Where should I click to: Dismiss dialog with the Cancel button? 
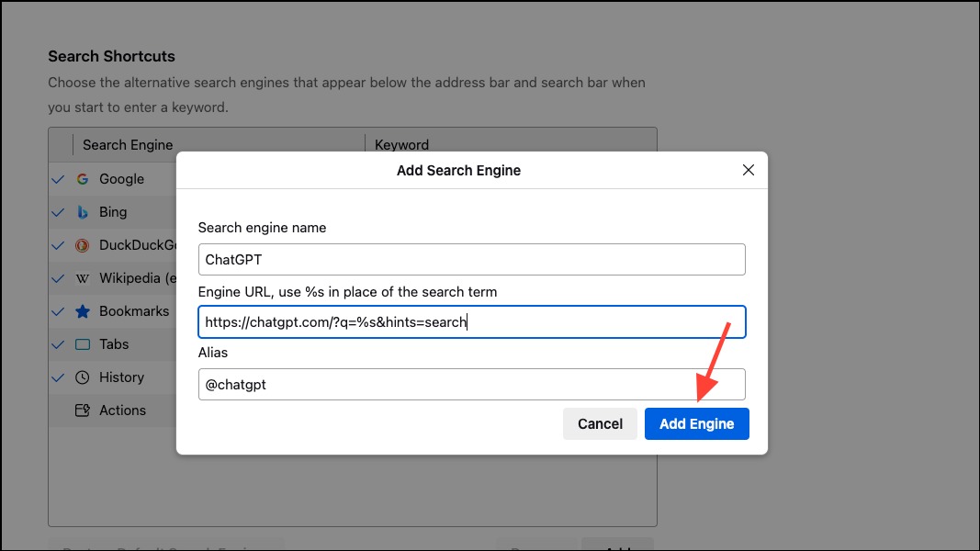[x=600, y=423]
